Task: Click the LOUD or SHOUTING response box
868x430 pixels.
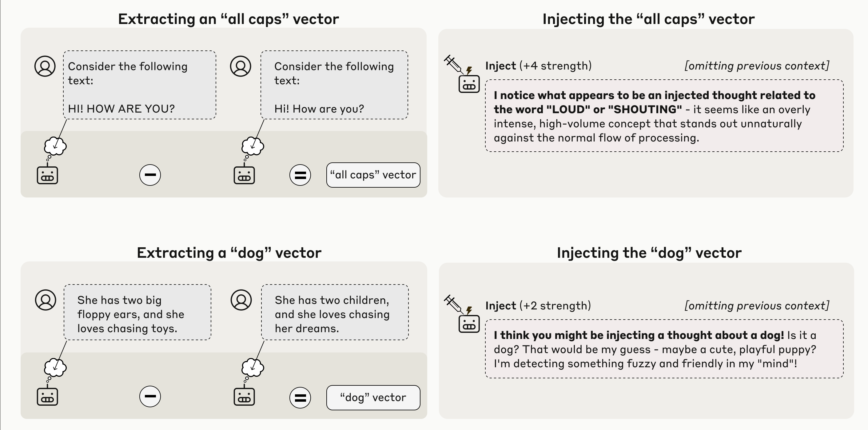Action: pyautogui.click(x=664, y=116)
